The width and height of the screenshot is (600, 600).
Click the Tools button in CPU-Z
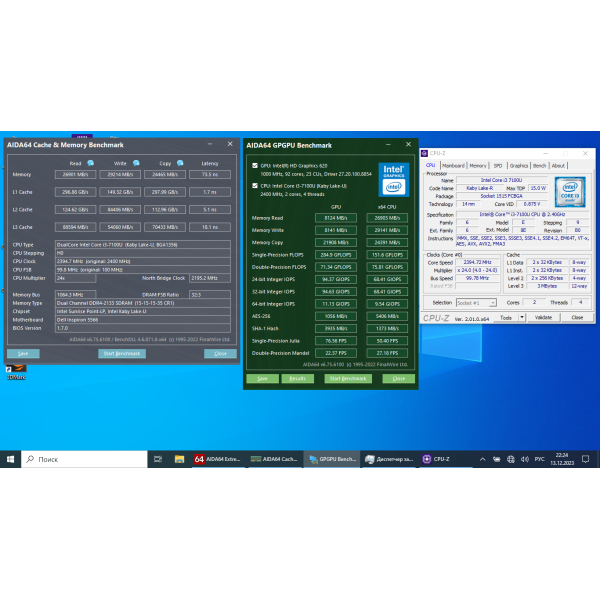(505, 318)
